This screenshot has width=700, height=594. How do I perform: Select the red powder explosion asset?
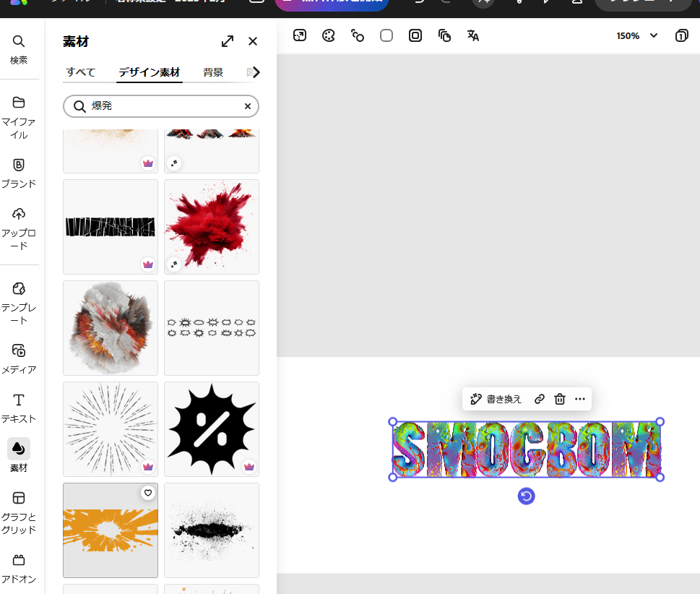212,227
